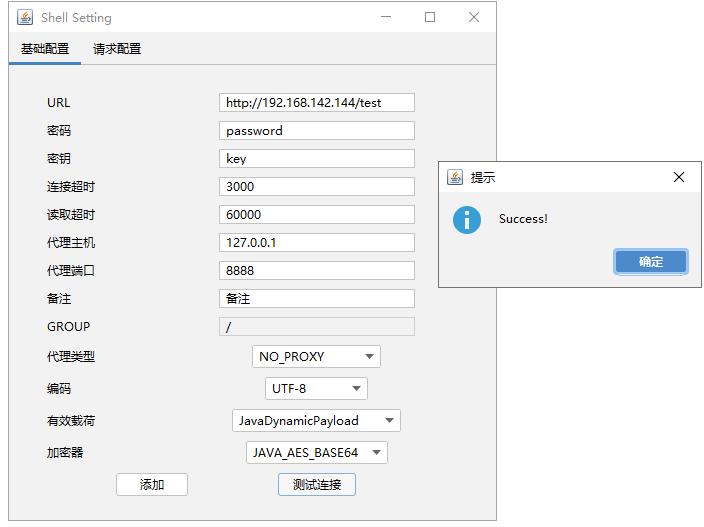
Task: Click the 有效载荷 label
Action: (x=71, y=421)
